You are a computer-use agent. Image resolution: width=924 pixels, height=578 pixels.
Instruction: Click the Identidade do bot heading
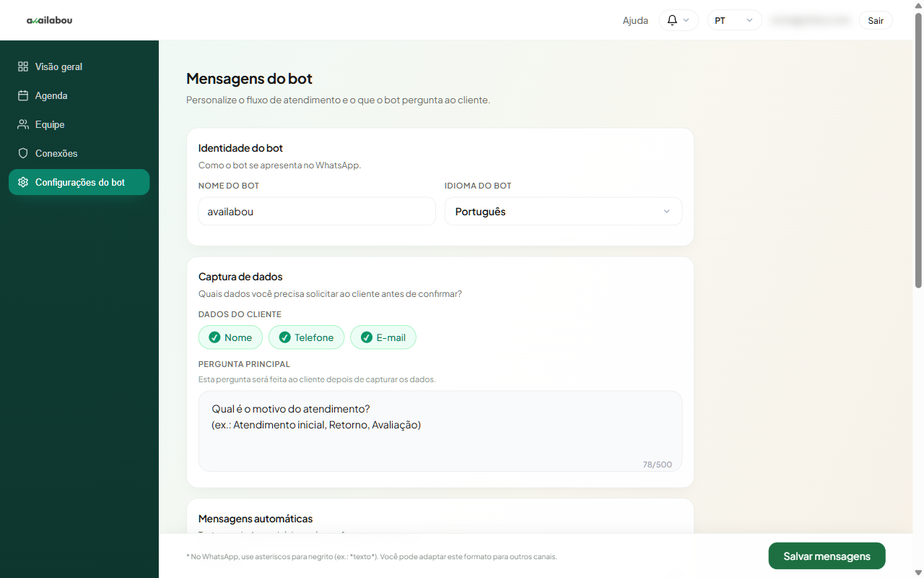click(x=240, y=148)
